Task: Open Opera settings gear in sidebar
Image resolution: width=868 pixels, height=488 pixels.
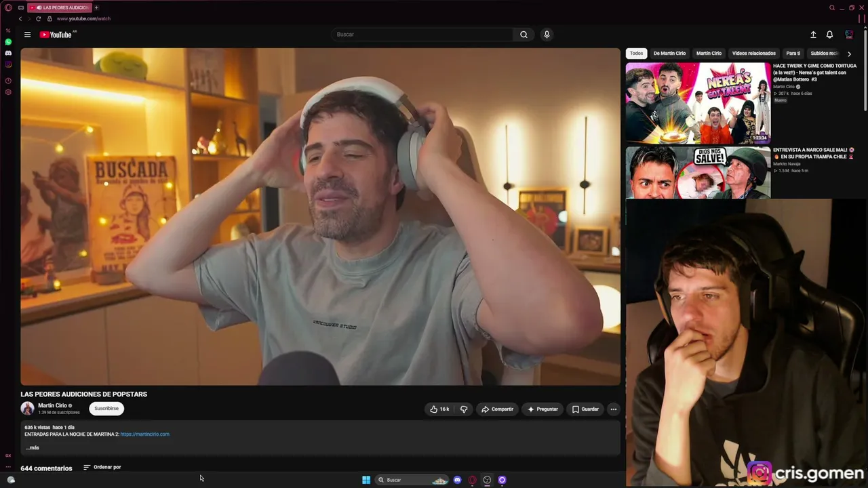Action: (8, 92)
